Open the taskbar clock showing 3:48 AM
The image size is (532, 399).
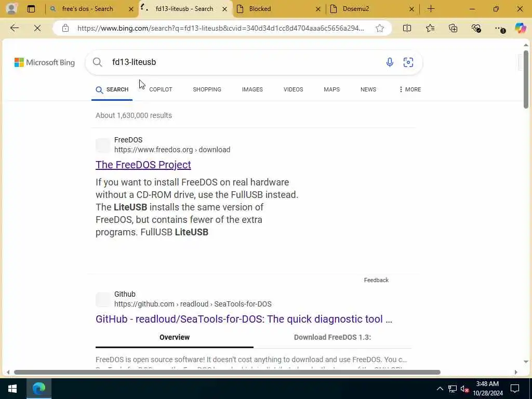(x=487, y=389)
